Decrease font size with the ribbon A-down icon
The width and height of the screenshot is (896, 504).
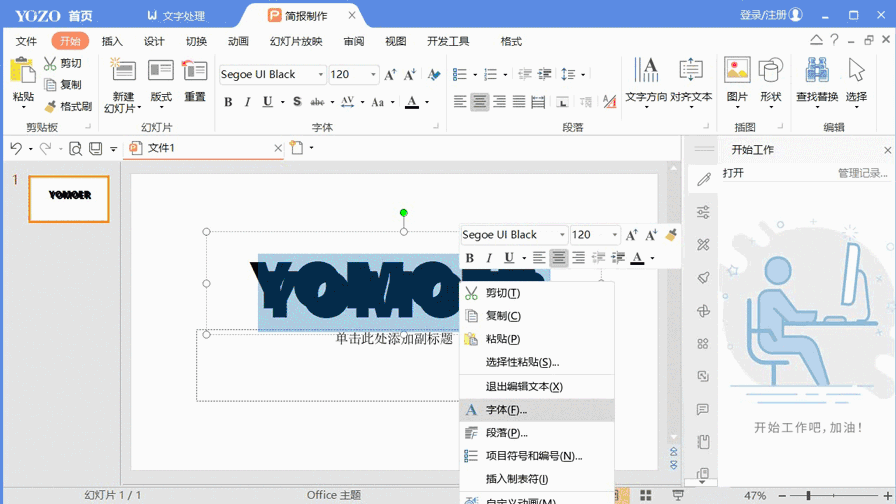[x=409, y=74]
